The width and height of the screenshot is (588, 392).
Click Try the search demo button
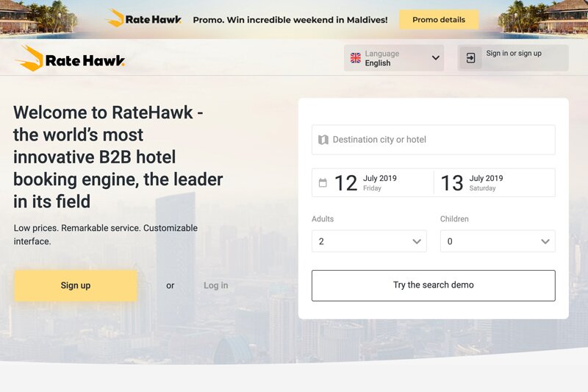434,285
